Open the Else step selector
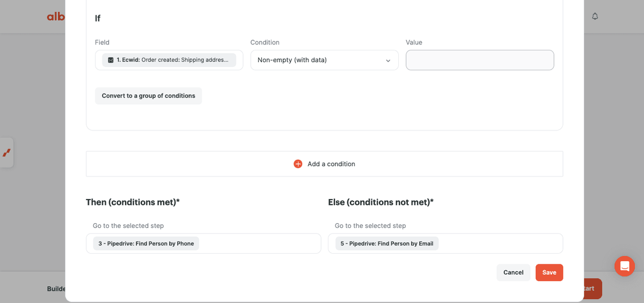Screen dimensions: 644x303 (x=445, y=243)
